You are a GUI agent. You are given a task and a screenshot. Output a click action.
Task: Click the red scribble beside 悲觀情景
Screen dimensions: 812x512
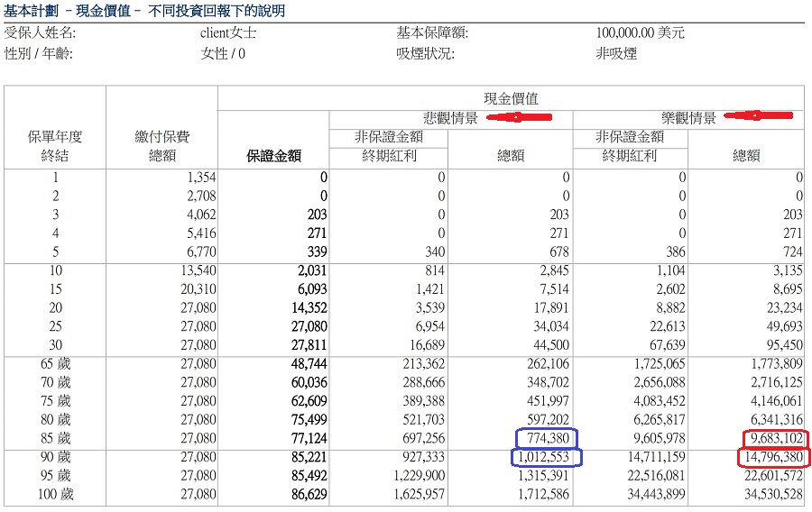click(x=519, y=117)
